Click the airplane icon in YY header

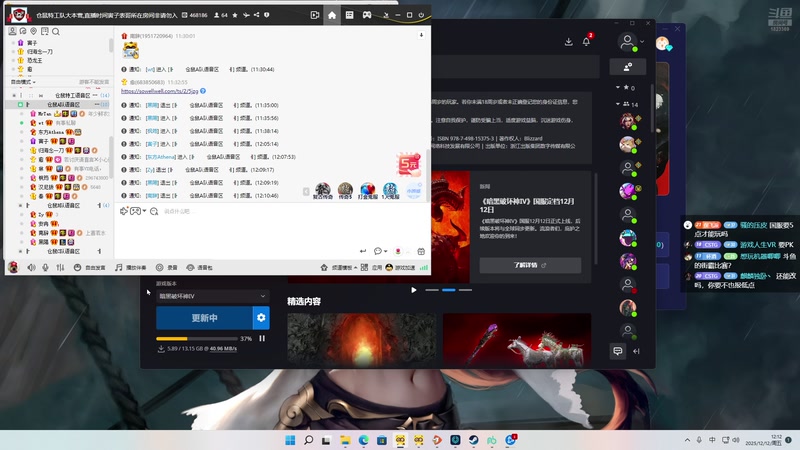246,15
